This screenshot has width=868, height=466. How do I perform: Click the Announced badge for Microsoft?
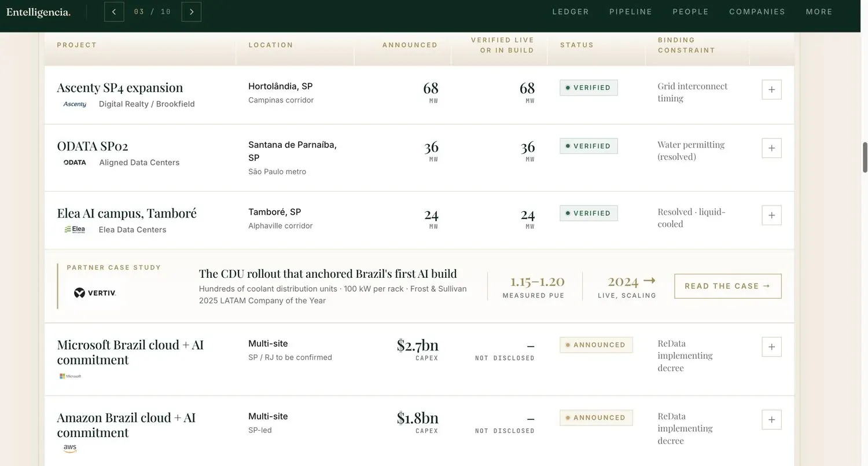point(596,344)
